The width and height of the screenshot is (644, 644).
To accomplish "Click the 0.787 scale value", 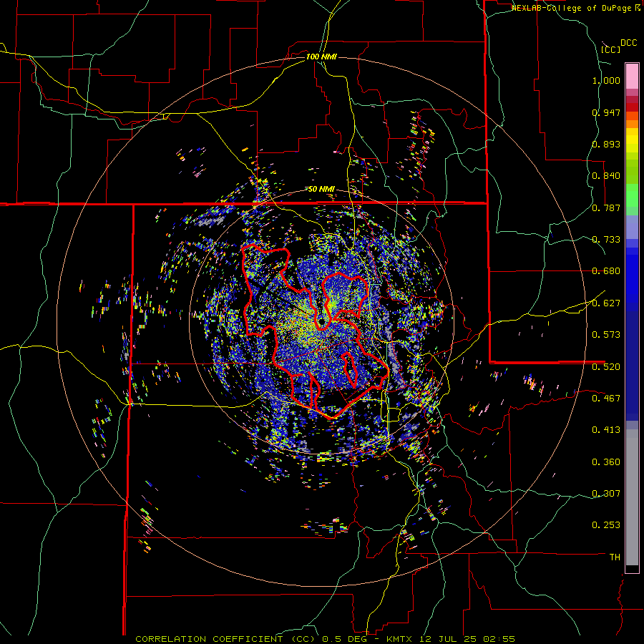I will point(606,208).
